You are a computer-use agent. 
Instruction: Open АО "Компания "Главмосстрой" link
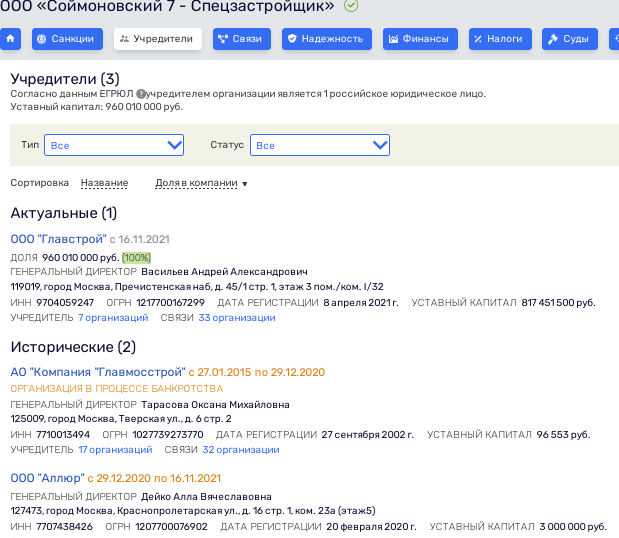(x=98, y=372)
